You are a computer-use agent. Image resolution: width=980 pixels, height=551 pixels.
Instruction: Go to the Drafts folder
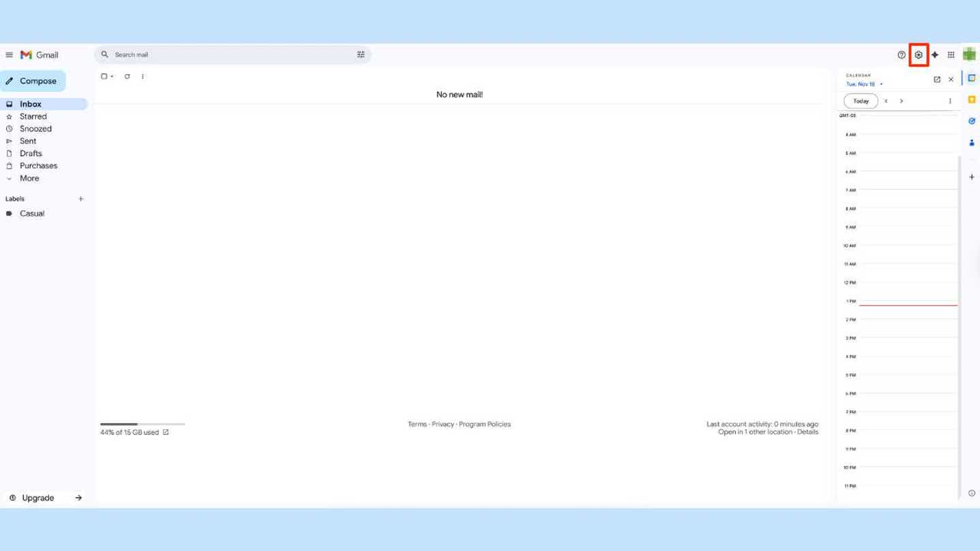(x=31, y=154)
